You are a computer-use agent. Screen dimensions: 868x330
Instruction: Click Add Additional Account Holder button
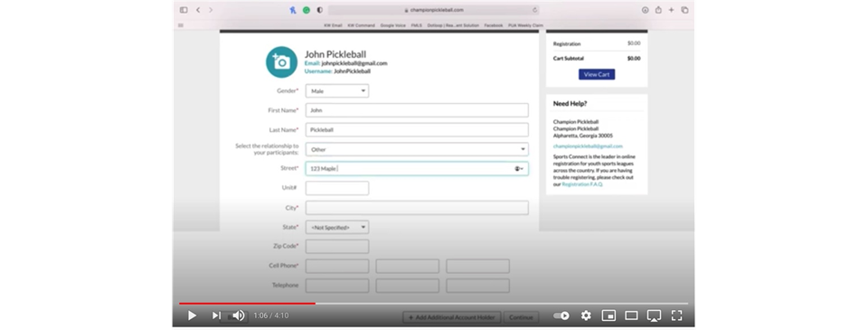tap(452, 317)
